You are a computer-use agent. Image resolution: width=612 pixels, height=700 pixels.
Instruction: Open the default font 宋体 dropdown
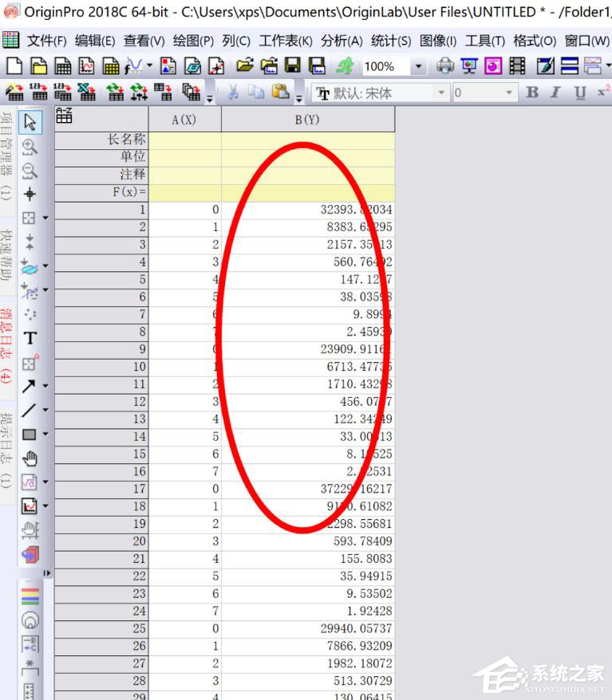(441, 92)
